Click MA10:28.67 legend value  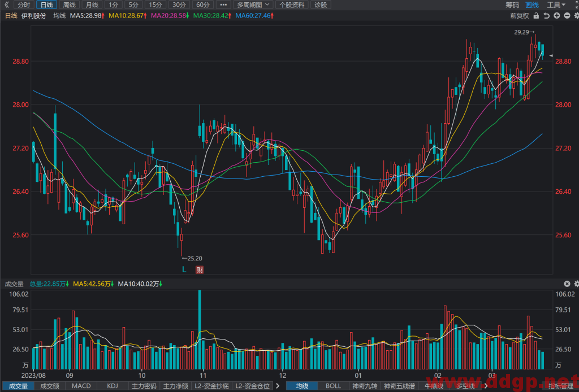click(128, 15)
